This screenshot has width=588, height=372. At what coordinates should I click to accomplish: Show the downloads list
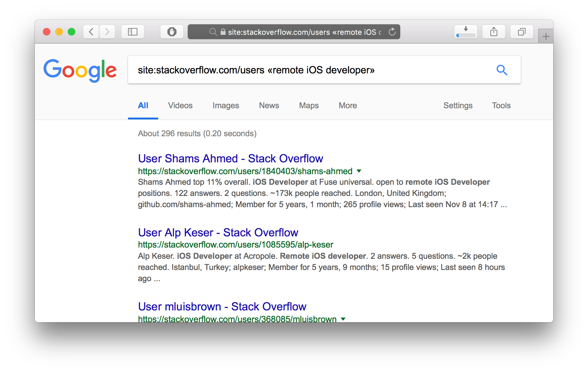[466, 32]
